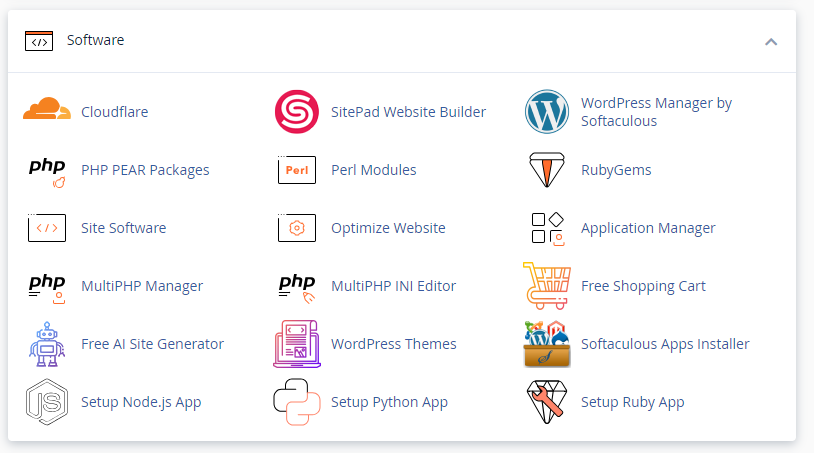Open the SitePad Website Builder icon

[x=297, y=112]
